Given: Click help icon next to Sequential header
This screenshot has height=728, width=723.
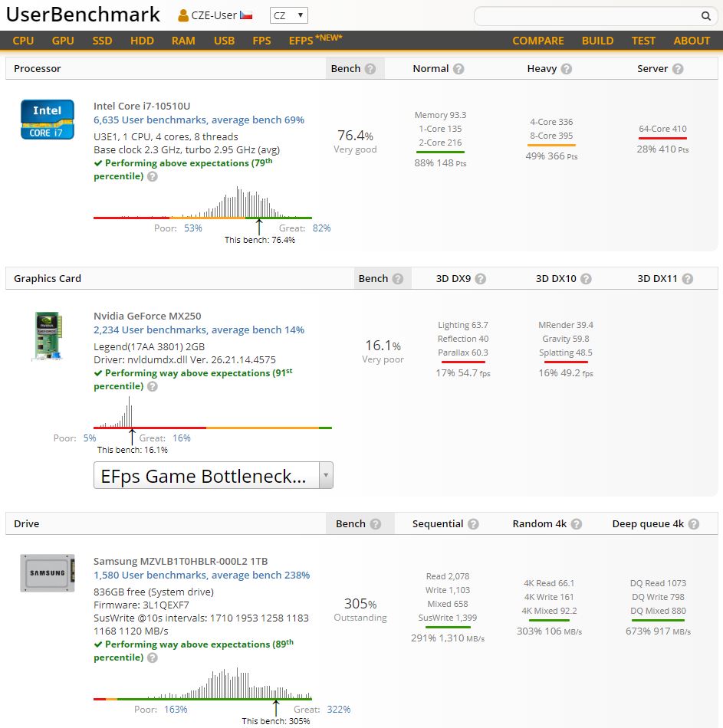Looking at the screenshot, I should tap(473, 524).
